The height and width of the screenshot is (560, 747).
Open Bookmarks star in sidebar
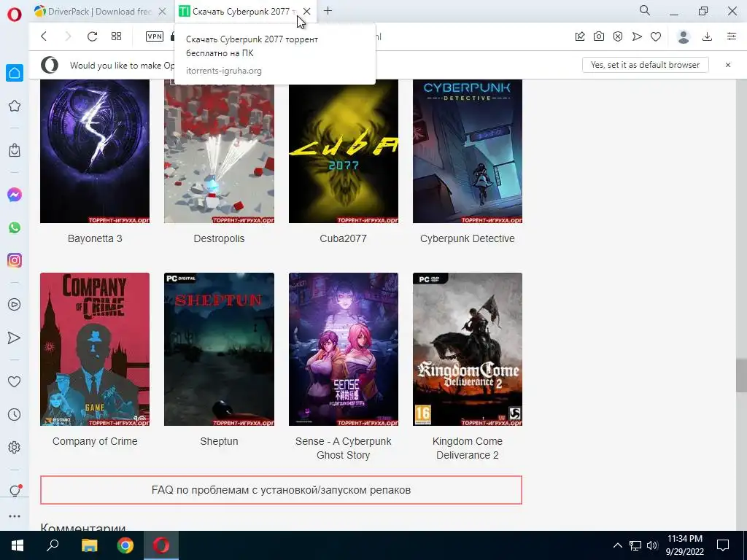point(15,106)
